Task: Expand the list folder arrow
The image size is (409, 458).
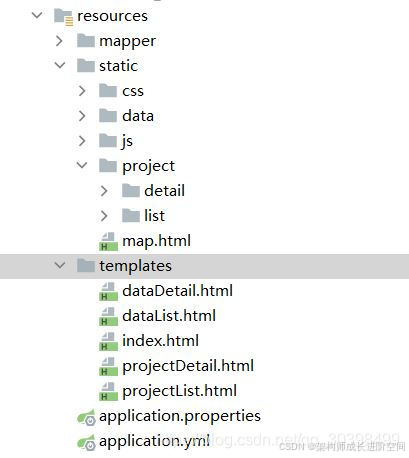Action: [104, 216]
